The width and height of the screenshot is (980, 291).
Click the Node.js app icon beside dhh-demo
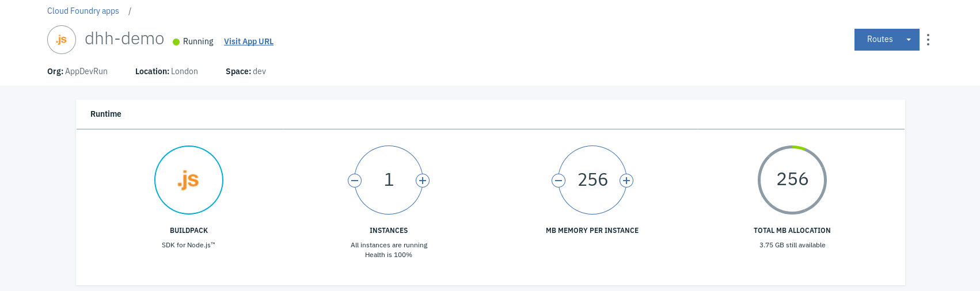pos(62,40)
